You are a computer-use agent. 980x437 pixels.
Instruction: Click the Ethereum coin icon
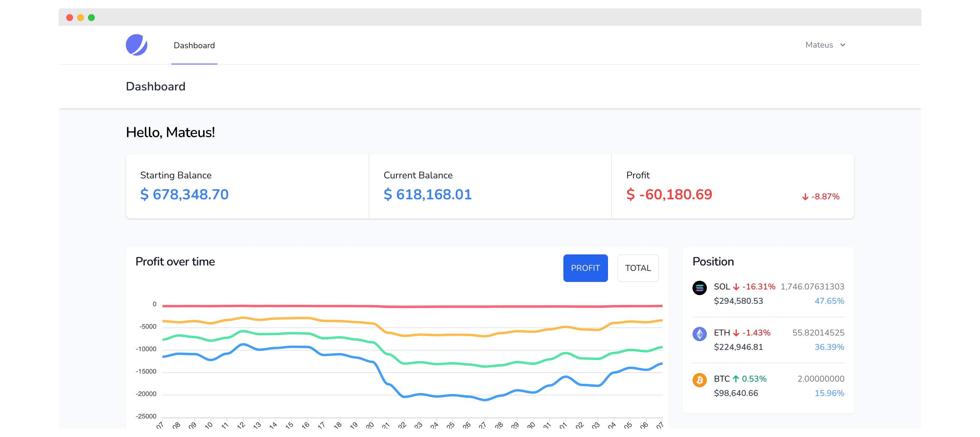point(699,334)
